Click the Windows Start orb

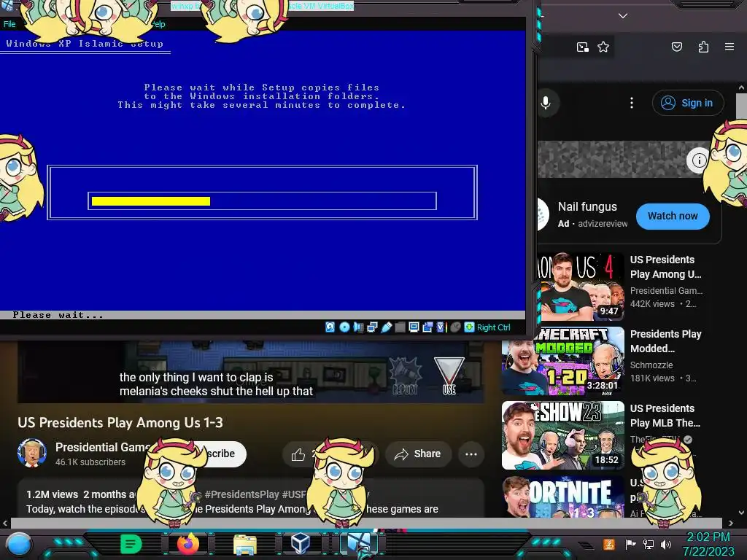(19, 545)
